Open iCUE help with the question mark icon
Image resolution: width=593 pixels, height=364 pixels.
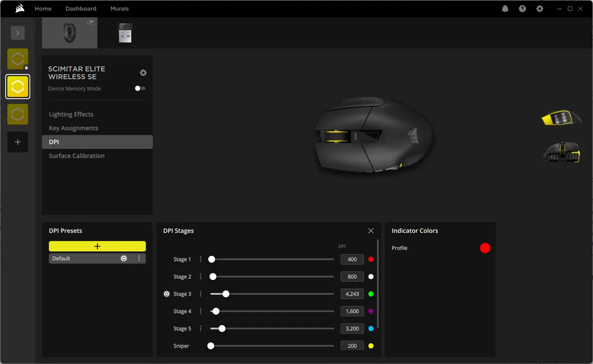coord(522,8)
